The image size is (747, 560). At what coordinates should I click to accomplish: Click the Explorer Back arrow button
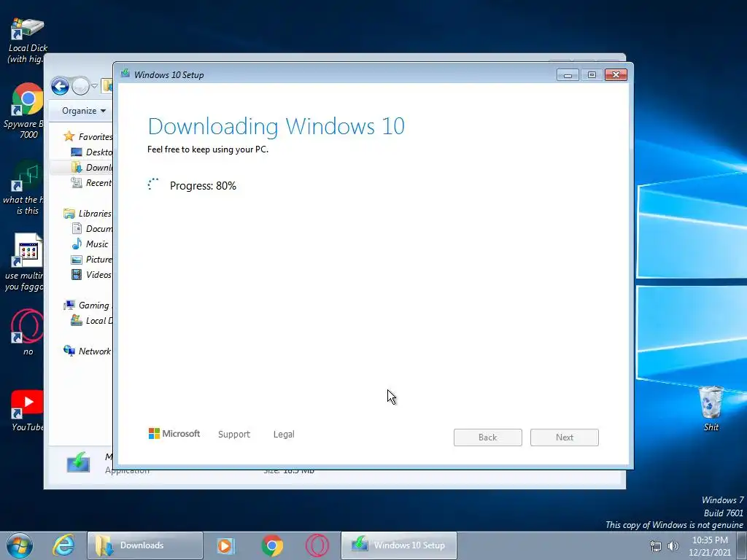coord(60,87)
